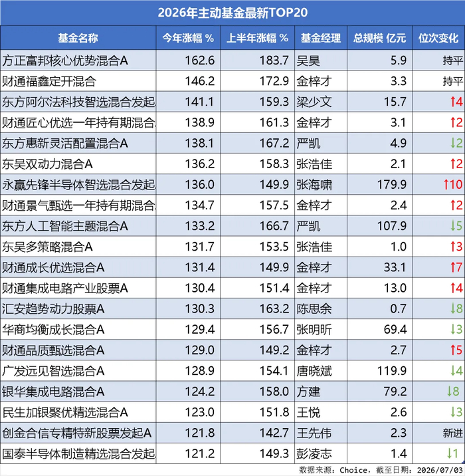
Task: Click the 107.9 fund size value
Action: (391, 226)
